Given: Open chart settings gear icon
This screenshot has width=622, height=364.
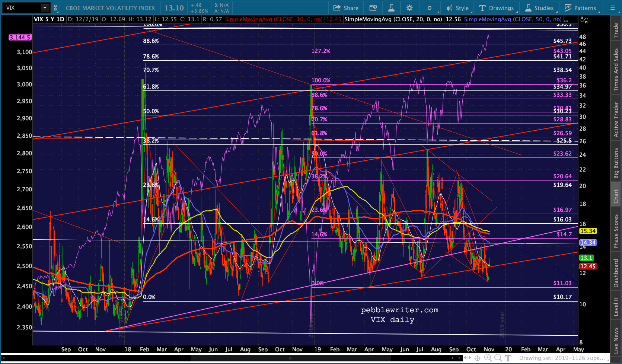Looking at the screenshot, I should pyautogui.click(x=409, y=8).
